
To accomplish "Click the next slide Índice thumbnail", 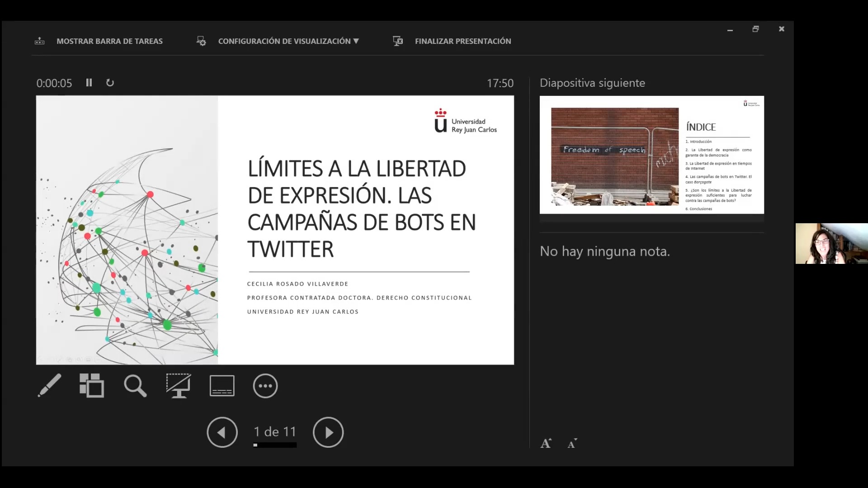I will [651, 155].
